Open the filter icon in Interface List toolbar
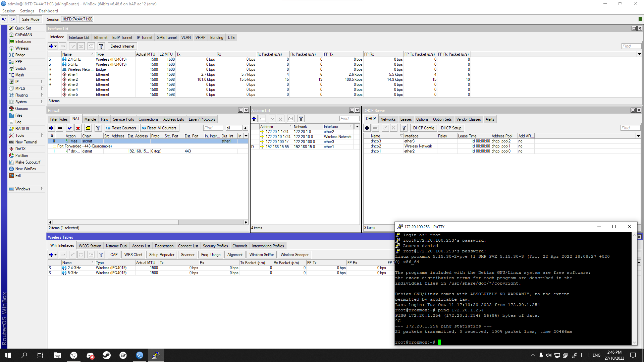This screenshot has height=362, width=644. (101, 46)
